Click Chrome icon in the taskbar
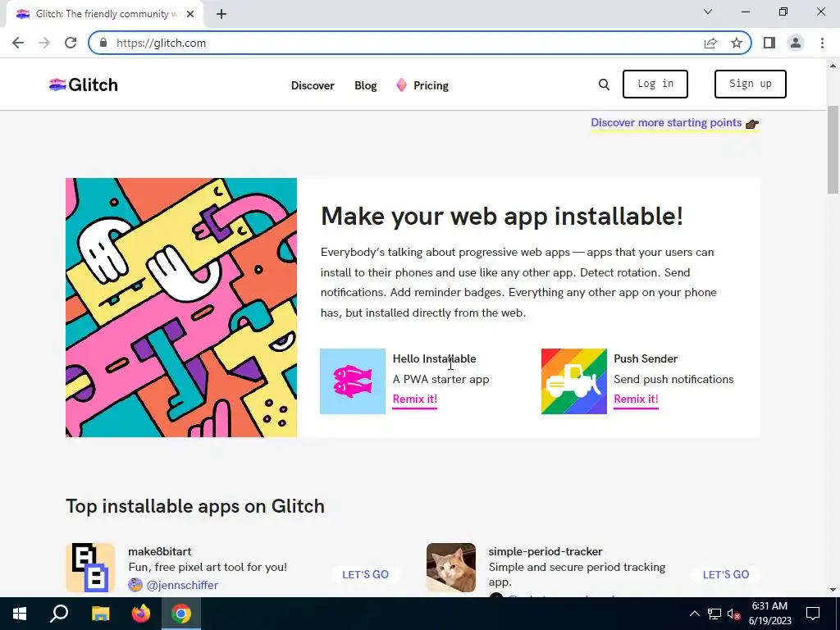The height and width of the screenshot is (630, 840). click(x=181, y=614)
